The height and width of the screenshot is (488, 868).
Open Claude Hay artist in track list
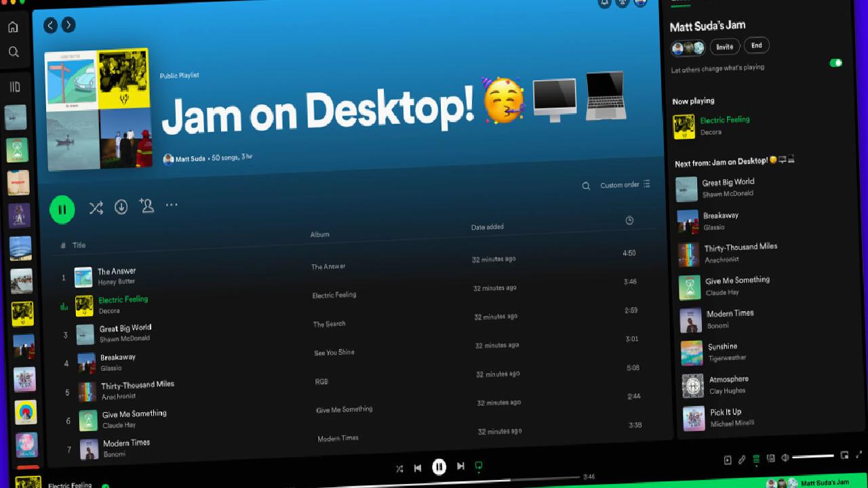[119, 426]
